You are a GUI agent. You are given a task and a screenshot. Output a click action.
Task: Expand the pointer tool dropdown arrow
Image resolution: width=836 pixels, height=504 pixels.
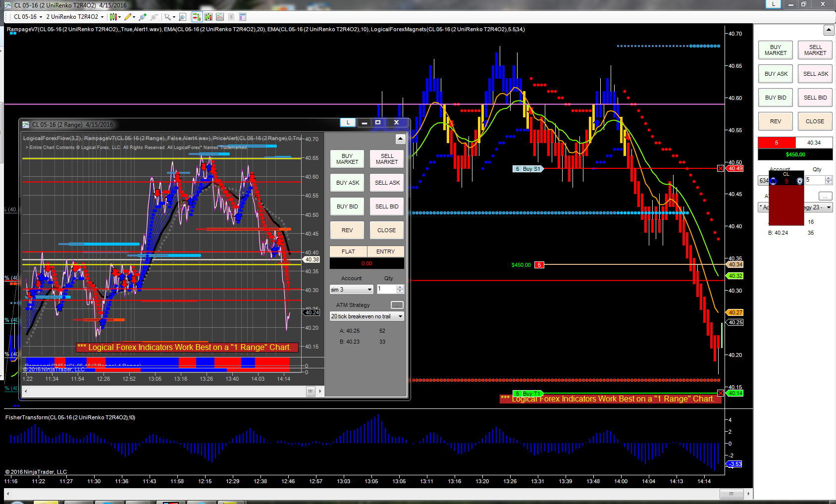(174, 17)
